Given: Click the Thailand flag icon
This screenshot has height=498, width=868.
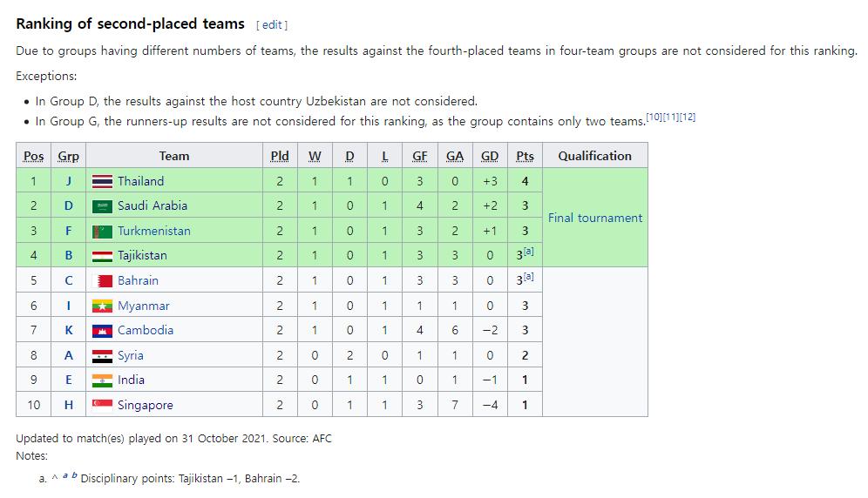Looking at the screenshot, I should (x=102, y=181).
